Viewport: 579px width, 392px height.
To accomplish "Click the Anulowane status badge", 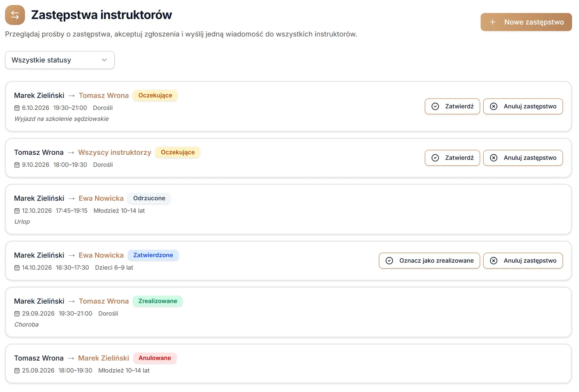I will coord(155,358).
